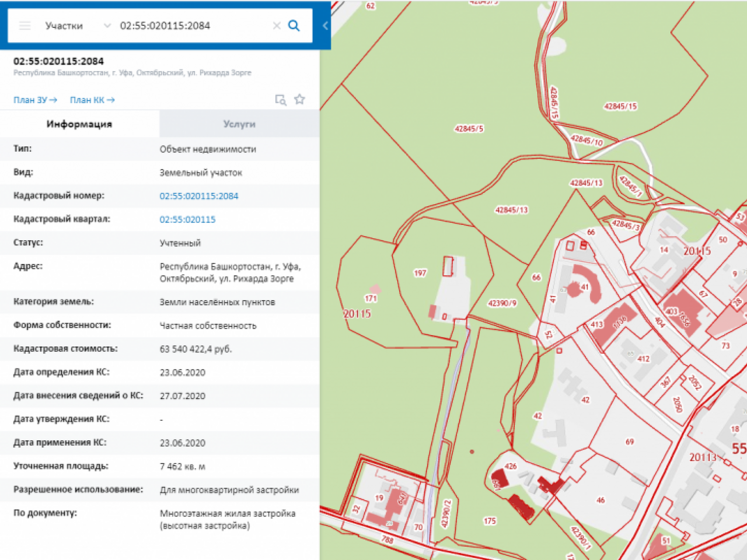Screen dimensions: 747x560
Task: Click parcel 175 on the map
Action: [490, 521]
